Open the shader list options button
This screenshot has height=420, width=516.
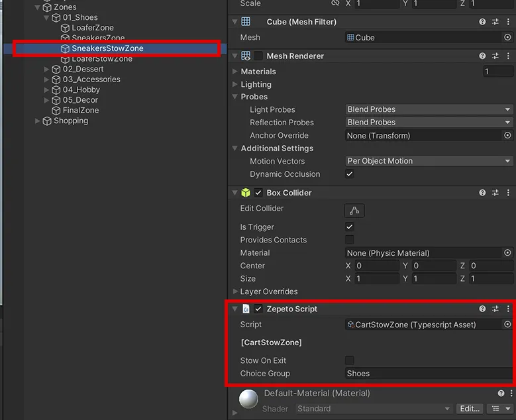pyautogui.click(x=499, y=409)
